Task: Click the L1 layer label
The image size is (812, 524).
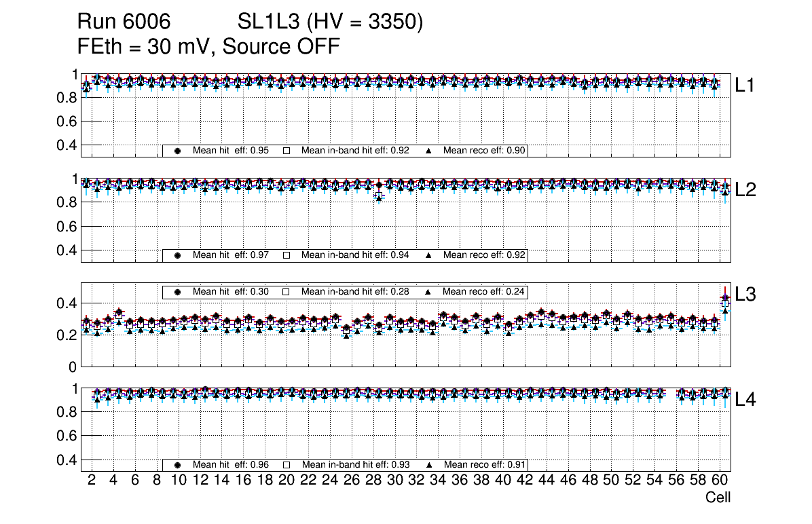Action: tap(745, 86)
